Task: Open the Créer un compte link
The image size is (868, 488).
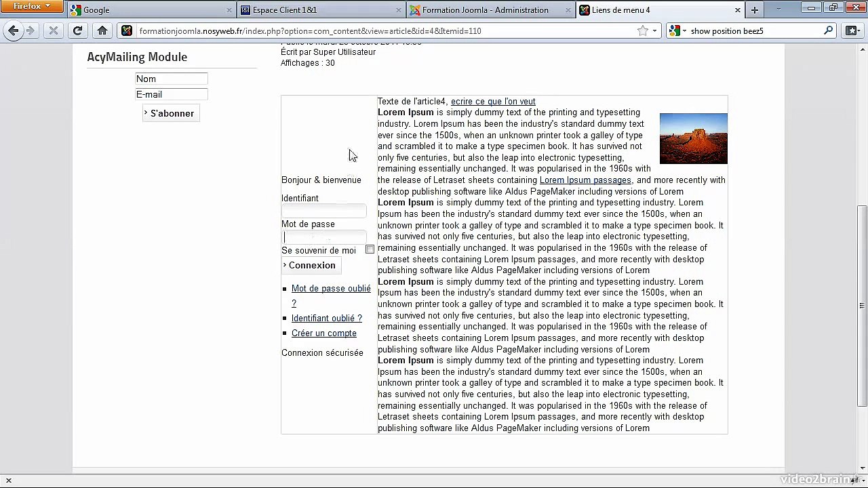Action: click(x=324, y=333)
